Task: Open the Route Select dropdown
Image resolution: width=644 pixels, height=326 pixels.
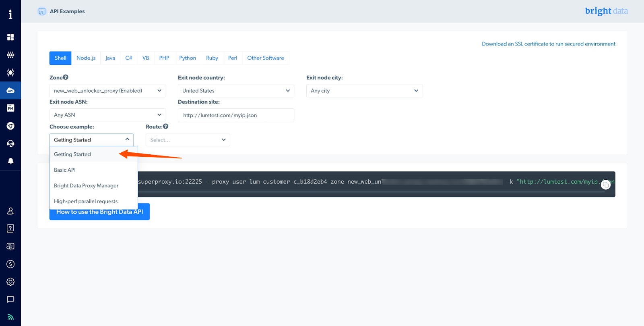Action: 188,140
